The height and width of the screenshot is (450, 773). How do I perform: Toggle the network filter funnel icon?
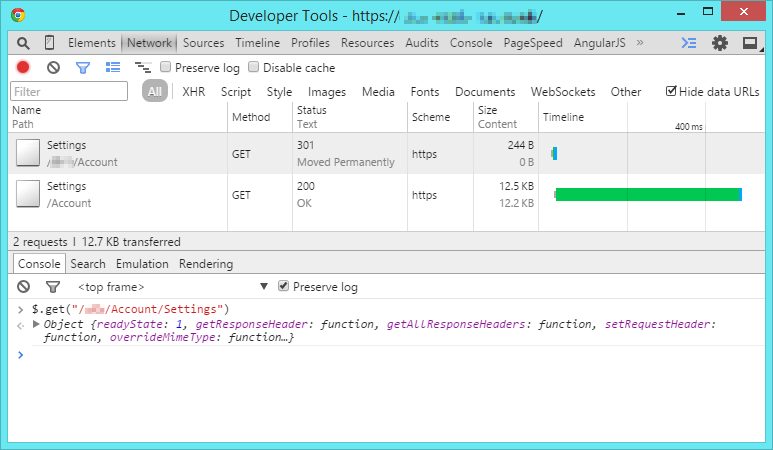click(x=83, y=68)
